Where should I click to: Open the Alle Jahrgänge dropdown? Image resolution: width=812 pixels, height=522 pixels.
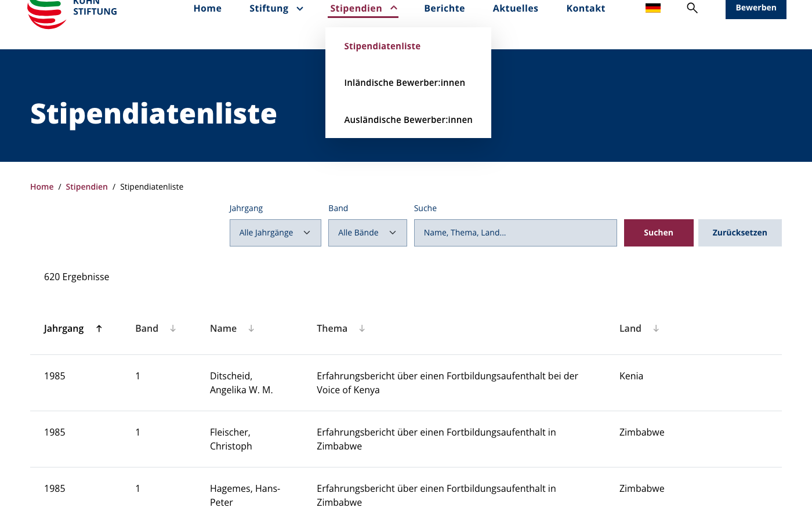pyautogui.click(x=275, y=233)
